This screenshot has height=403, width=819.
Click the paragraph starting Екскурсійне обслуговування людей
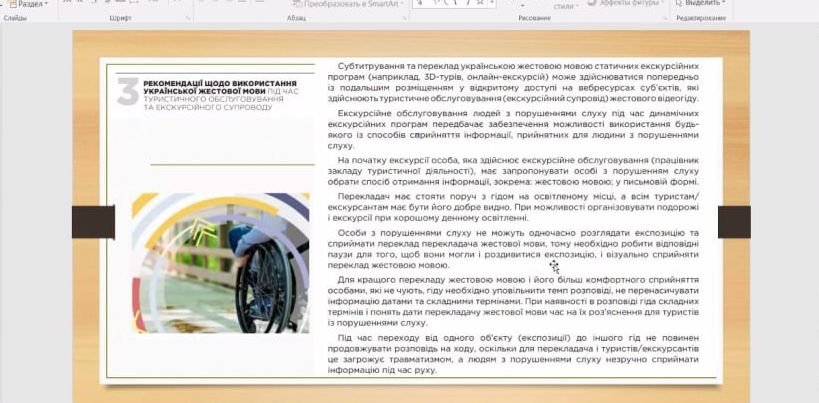click(513, 129)
